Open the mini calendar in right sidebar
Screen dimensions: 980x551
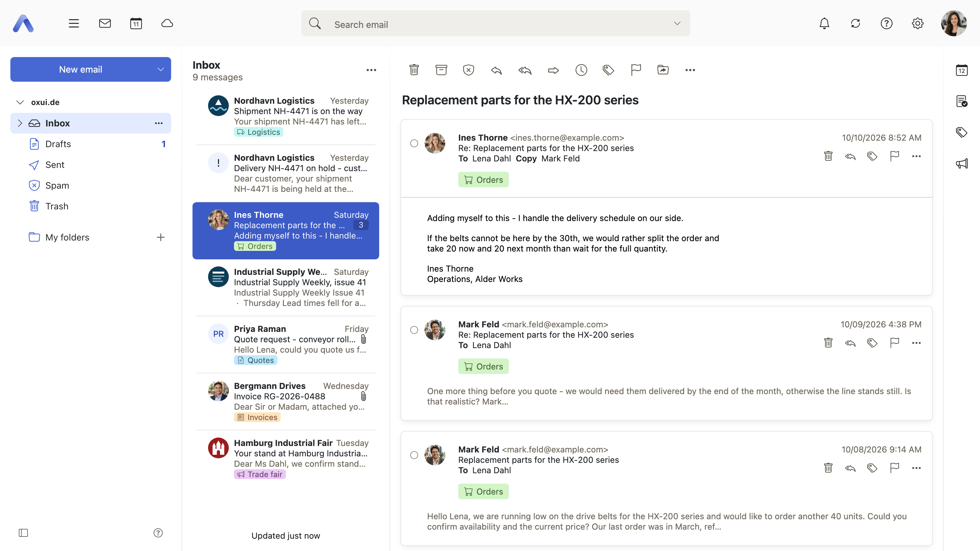(962, 70)
